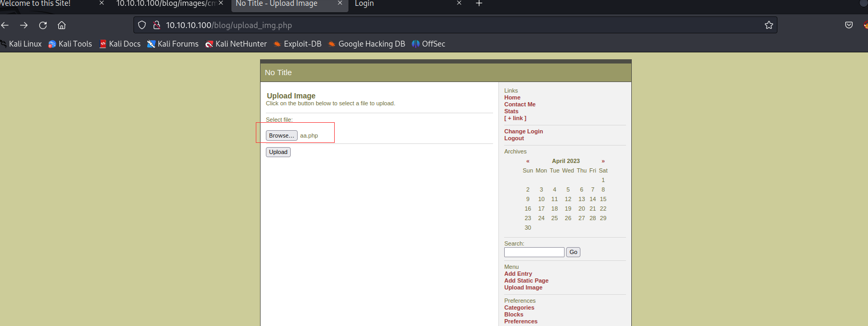The width and height of the screenshot is (868, 326).
Task: Open the Categories link
Action: click(x=519, y=307)
